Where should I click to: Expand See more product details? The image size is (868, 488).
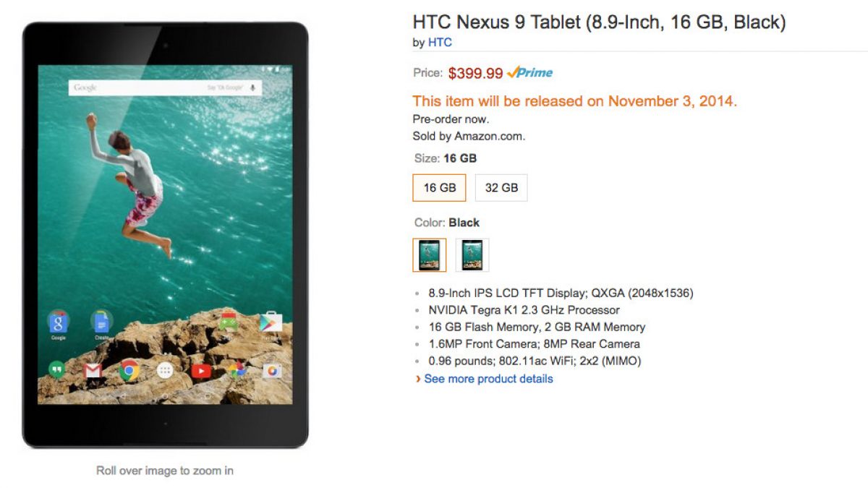point(488,379)
